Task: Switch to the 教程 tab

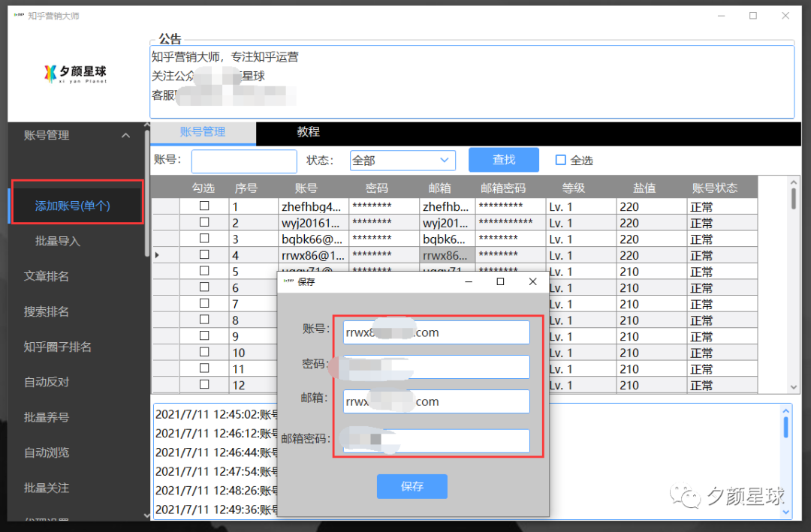Action: click(x=309, y=132)
